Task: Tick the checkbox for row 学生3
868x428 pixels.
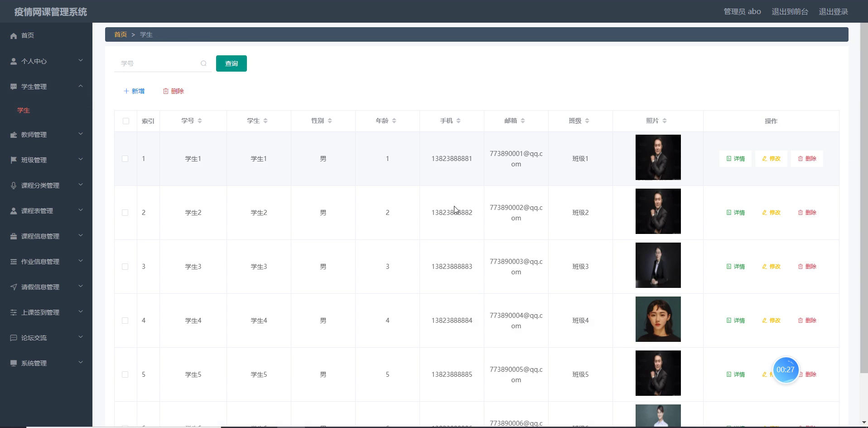Action: tap(125, 267)
